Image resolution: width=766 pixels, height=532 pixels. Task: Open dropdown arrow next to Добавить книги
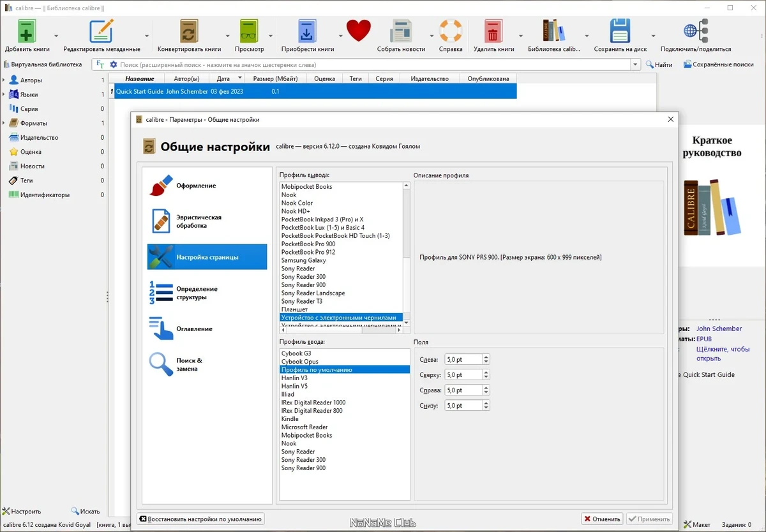coord(56,36)
